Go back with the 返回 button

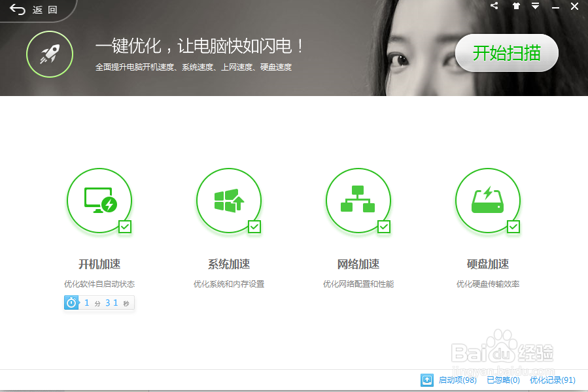(x=34, y=9)
